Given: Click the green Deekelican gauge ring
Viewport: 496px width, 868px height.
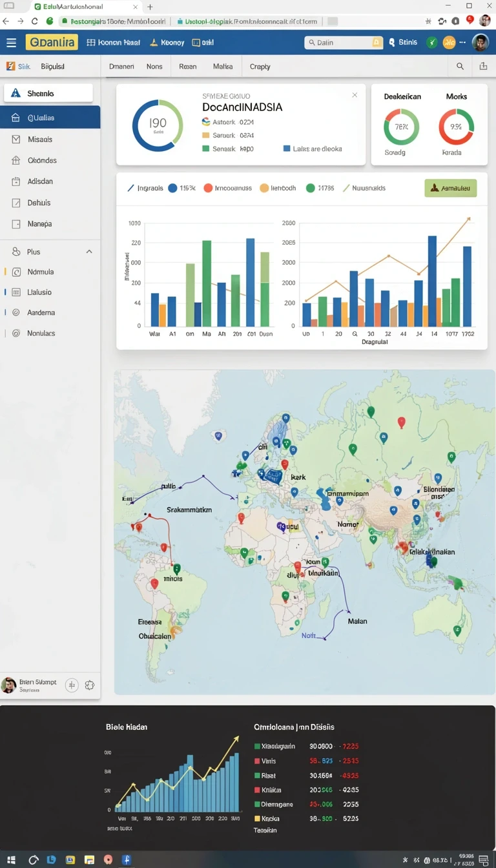Looking at the screenshot, I should pos(401,127).
